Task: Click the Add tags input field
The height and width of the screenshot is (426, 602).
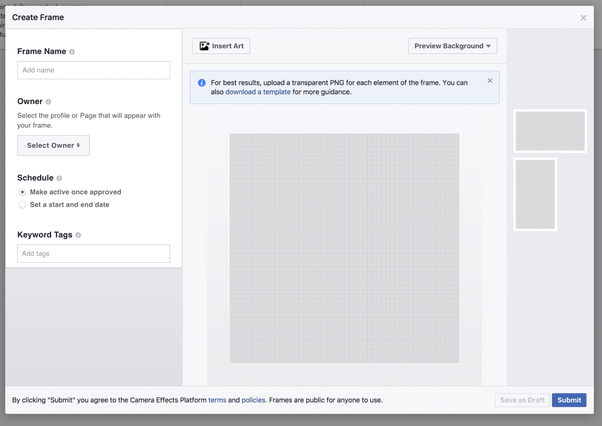Action: [93, 254]
